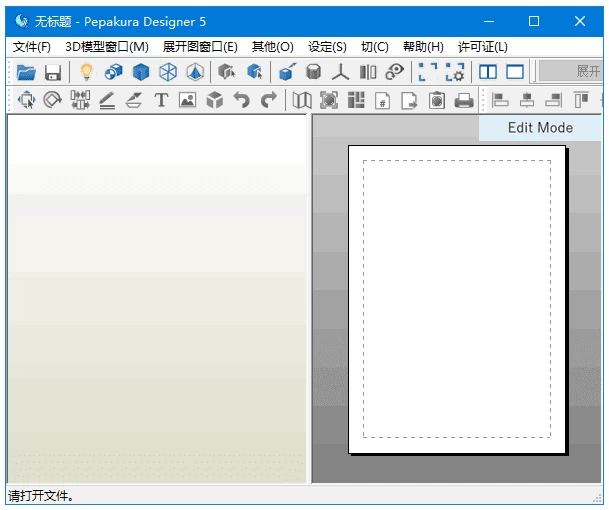This screenshot has width=609, height=510.
Task: Toggle the wireframe cube display icon
Action: click(x=168, y=72)
